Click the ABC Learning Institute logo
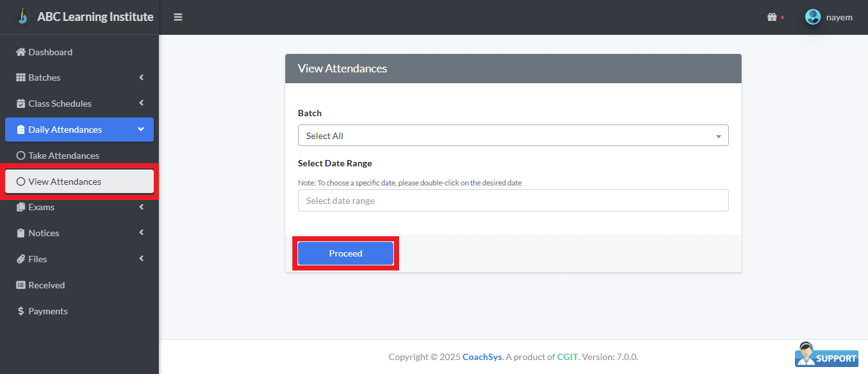The width and height of the screenshot is (868, 374). tap(23, 17)
